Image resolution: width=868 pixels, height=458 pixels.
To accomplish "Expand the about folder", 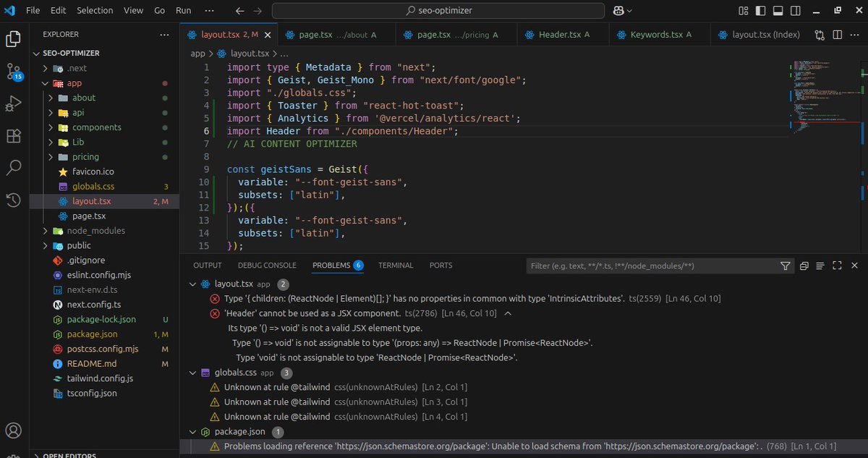I will tap(51, 98).
